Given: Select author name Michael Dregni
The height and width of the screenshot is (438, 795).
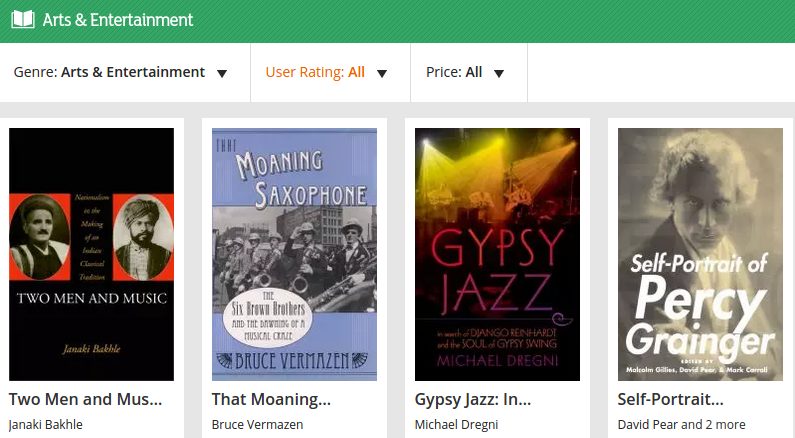Looking at the screenshot, I should point(456,424).
